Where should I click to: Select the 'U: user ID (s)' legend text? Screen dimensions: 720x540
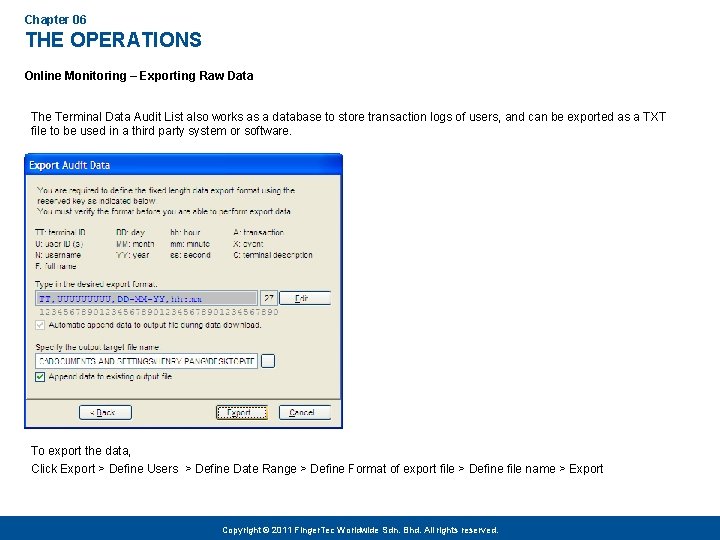(x=59, y=244)
